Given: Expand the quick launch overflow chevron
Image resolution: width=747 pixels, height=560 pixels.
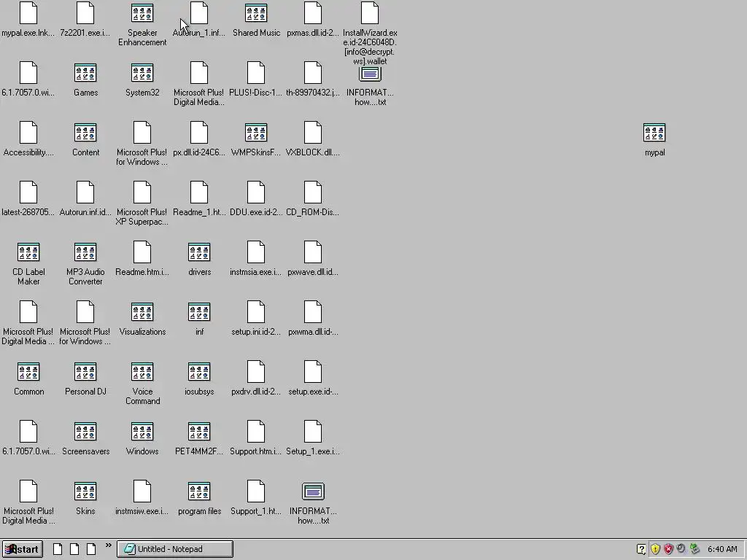Looking at the screenshot, I should pyautogui.click(x=109, y=545).
